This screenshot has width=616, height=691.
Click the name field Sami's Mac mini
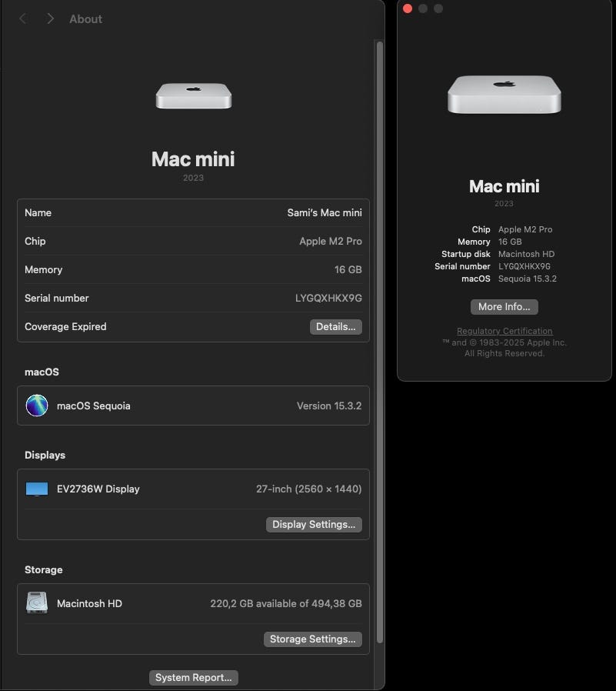(x=325, y=213)
